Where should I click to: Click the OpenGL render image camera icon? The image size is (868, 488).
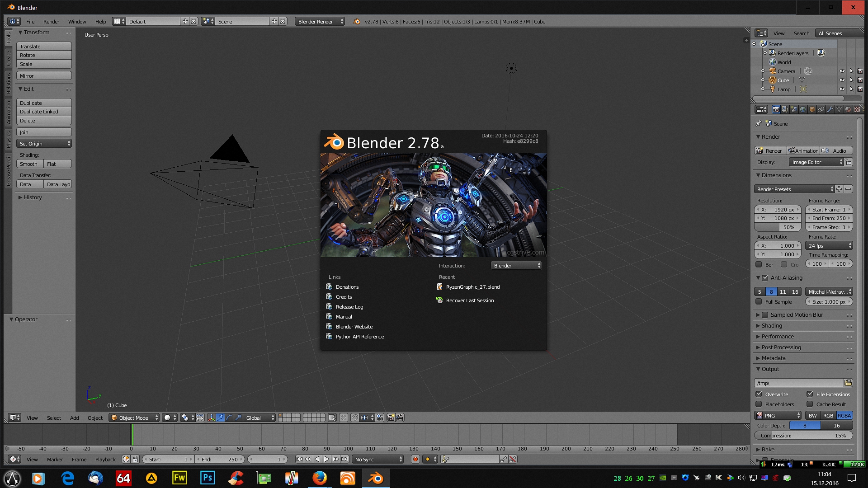point(391,418)
